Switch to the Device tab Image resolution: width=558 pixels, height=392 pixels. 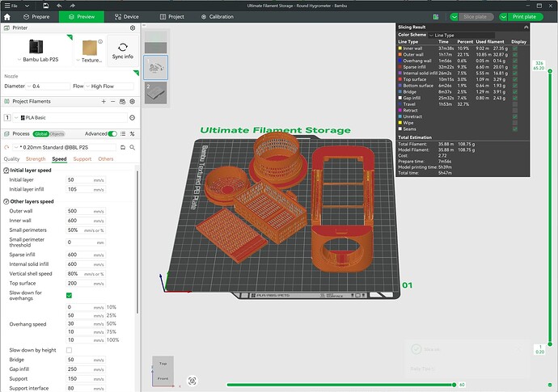(127, 17)
